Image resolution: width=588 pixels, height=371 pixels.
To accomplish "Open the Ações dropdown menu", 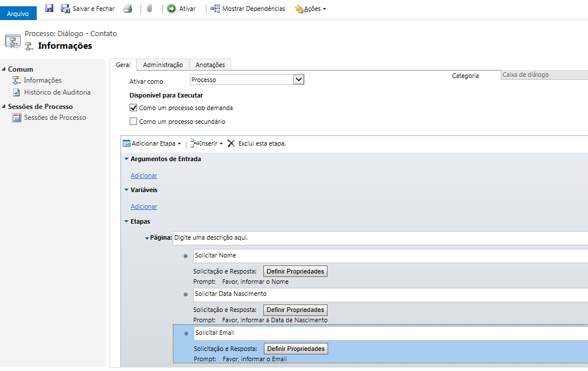I will click(x=310, y=9).
